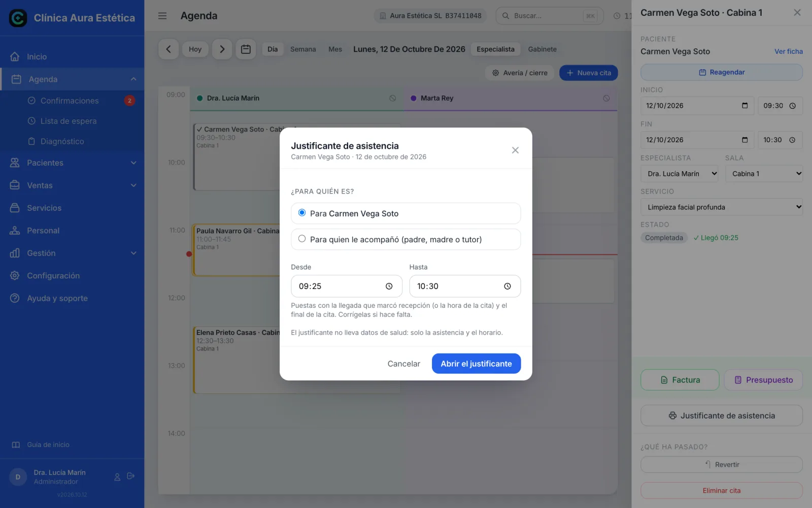812x508 pixels.
Task: Switch to Gabinete grouping tab
Action: (542, 49)
